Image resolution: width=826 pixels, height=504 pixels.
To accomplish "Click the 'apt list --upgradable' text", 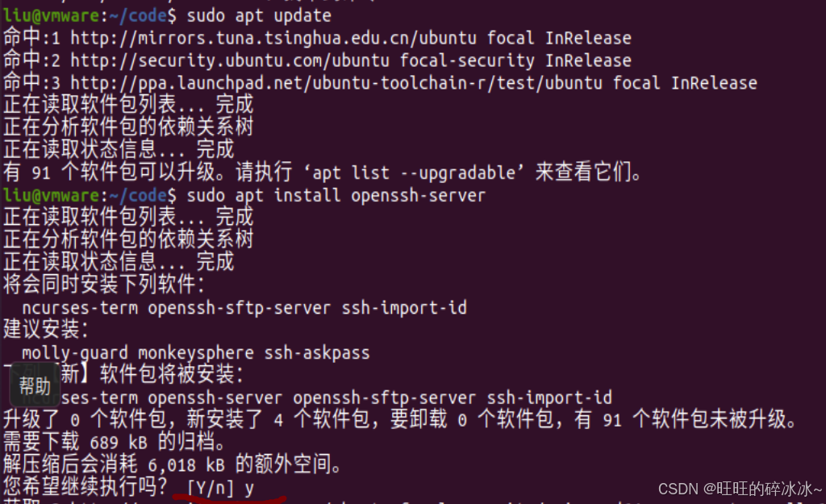I will (414, 173).
